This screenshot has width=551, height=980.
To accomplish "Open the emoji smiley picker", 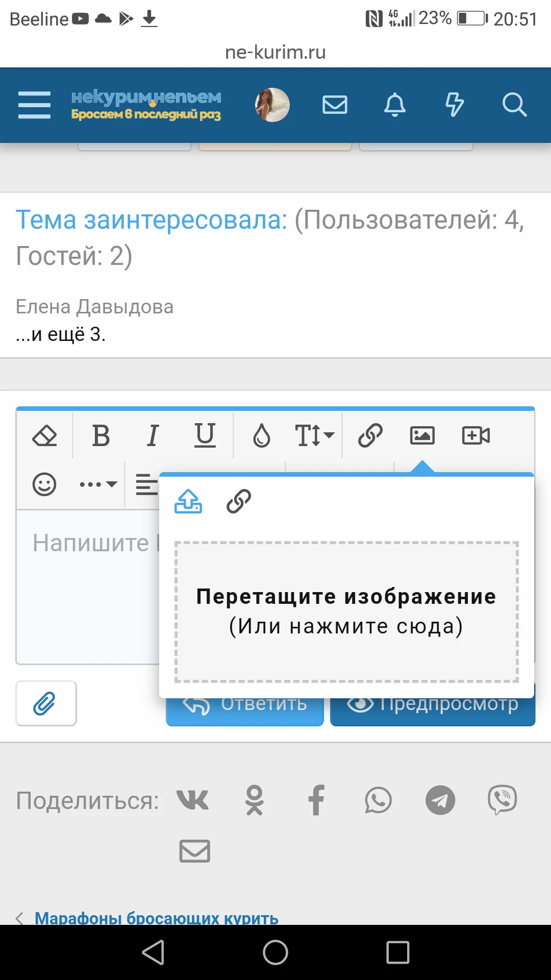I will [44, 484].
